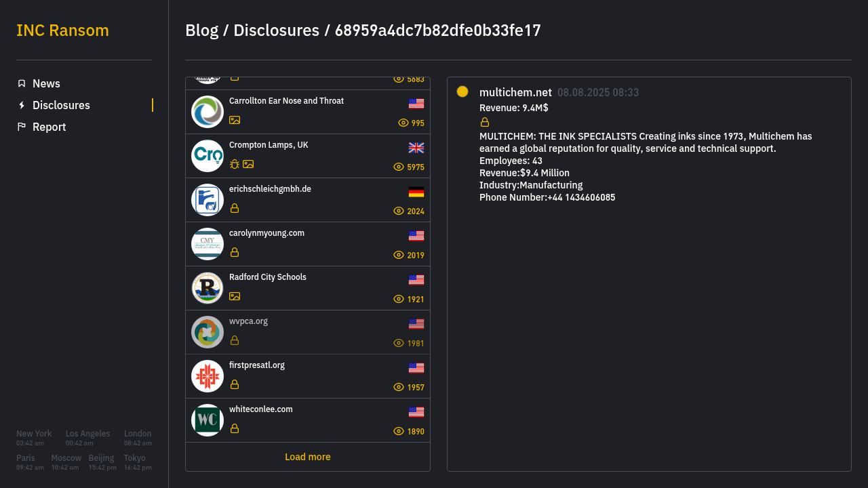Click the New York clock
Image resolution: width=868 pixels, height=488 pixels.
pos(34,438)
